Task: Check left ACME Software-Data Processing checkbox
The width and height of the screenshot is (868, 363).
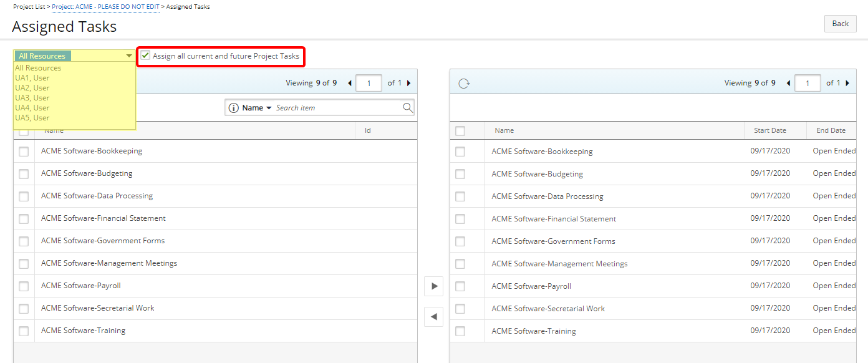Action: [x=24, y=196]
